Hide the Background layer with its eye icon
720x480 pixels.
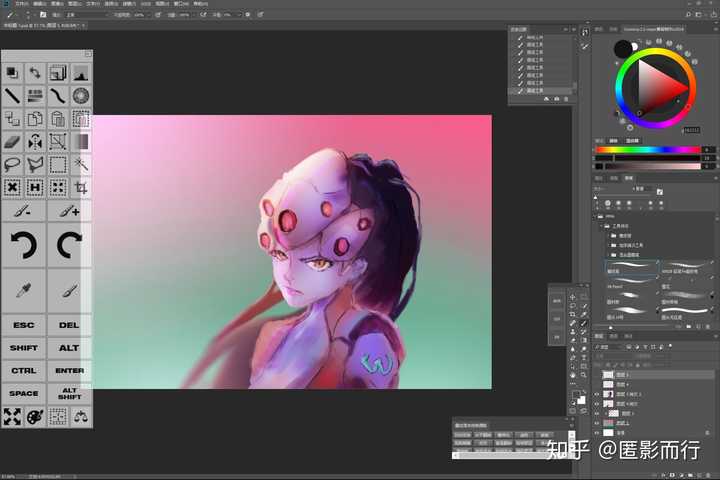coord(596,433)
